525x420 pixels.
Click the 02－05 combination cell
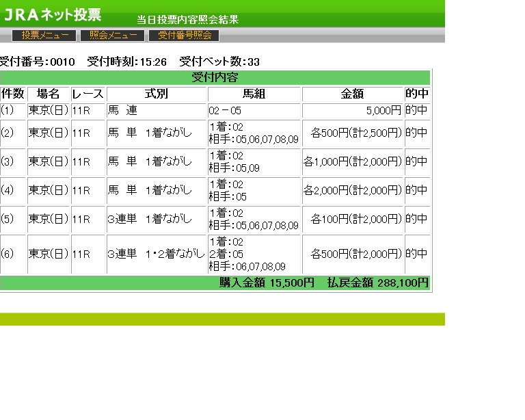[254, 111]
